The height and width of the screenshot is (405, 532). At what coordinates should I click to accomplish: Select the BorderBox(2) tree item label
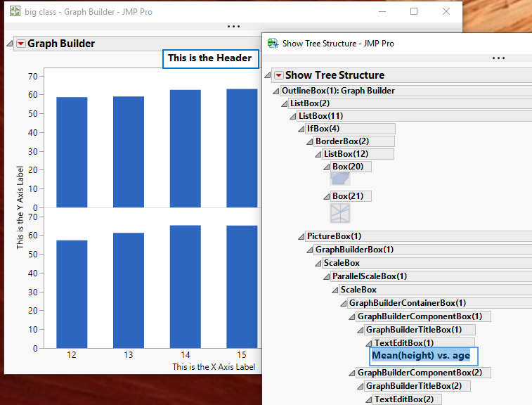point(342,141)
